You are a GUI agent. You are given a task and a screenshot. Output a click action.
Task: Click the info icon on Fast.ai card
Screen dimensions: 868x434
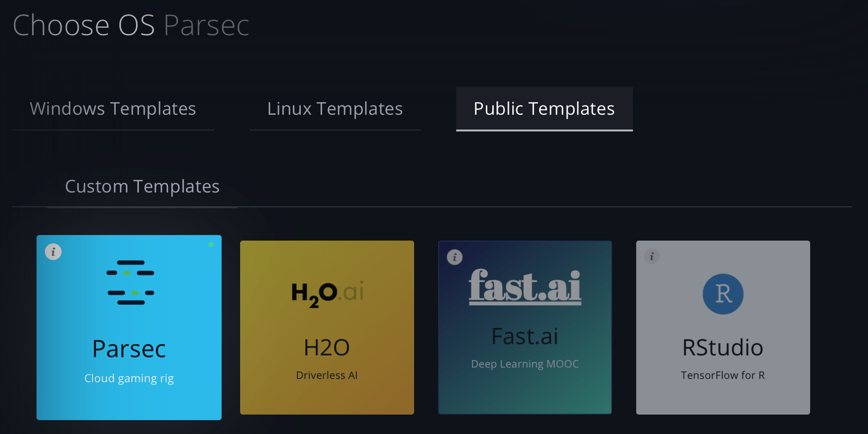click(455, 257)
